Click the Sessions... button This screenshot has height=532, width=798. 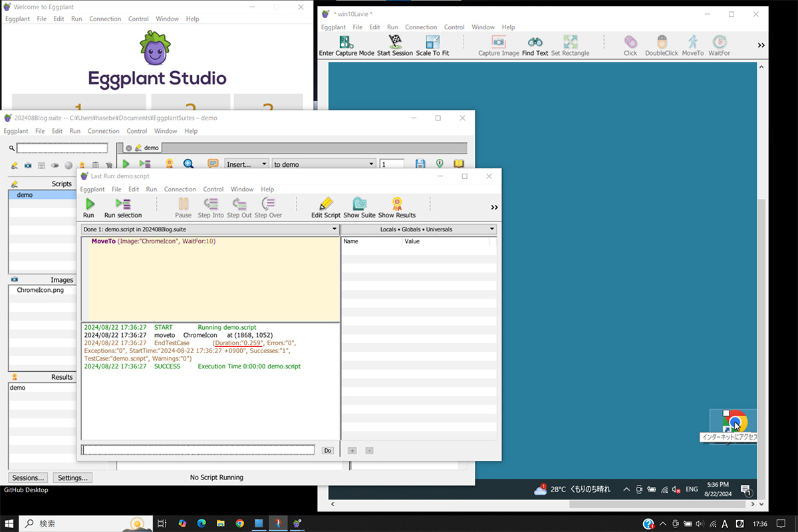tap(29, 477)
